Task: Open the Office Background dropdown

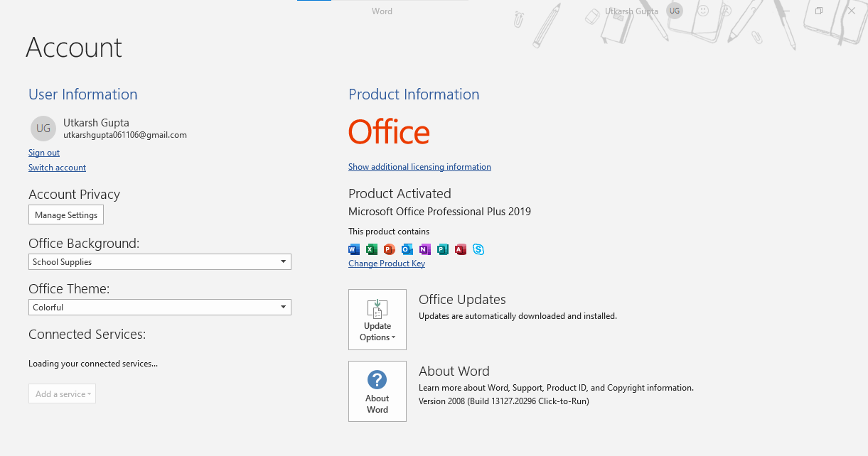Action: coord(159,261)
